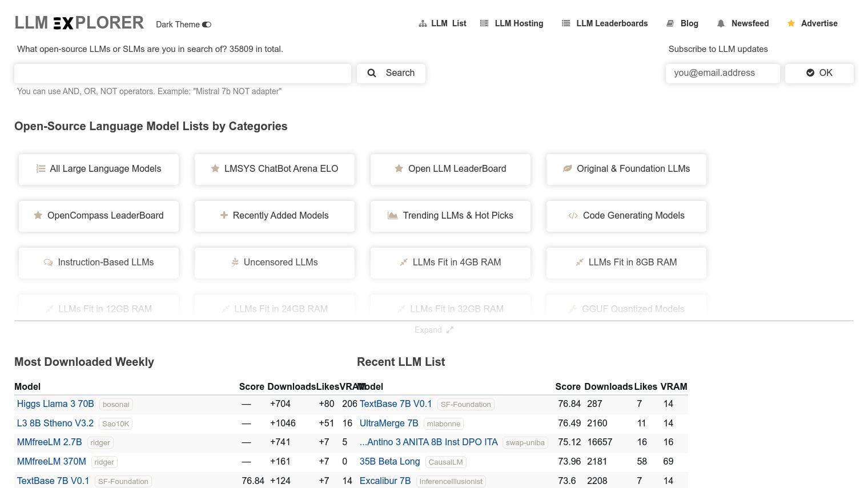Go to the Blog page
This screenshot has height=488, width=868.
[x=682, y=23]
